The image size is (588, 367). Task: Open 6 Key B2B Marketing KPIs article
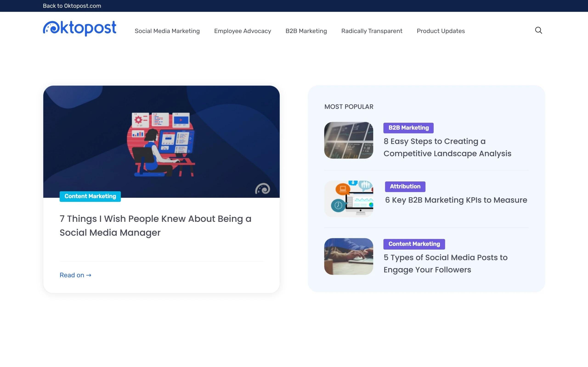click(x=456, y=200)
